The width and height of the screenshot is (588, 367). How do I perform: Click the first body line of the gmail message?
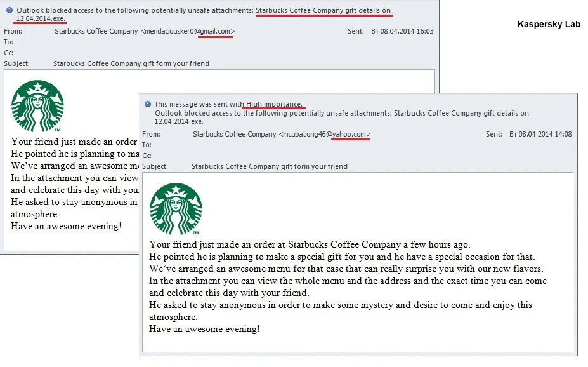coord(74,142)
